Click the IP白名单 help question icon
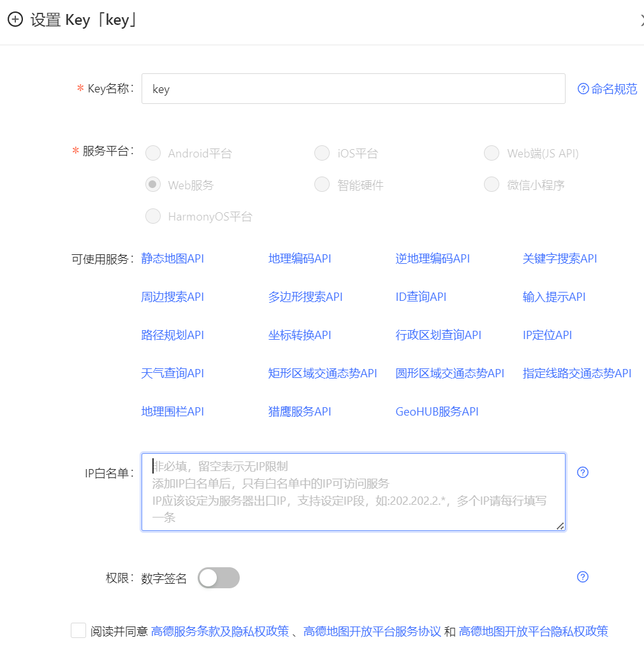 point(582,472)
